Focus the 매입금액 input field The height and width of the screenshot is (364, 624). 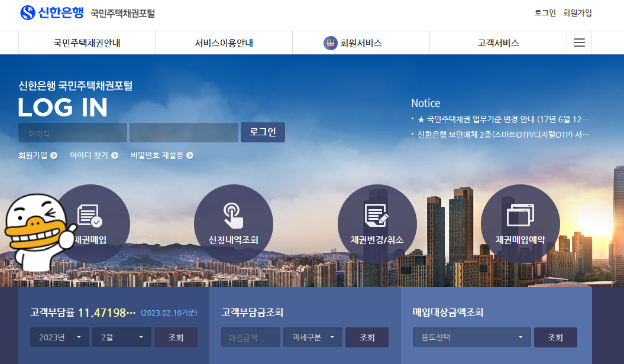[x=251, y=337]
